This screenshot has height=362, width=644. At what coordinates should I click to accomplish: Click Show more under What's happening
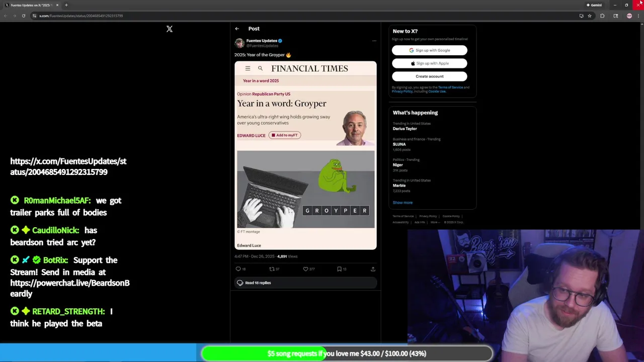[x=403, y=203]
